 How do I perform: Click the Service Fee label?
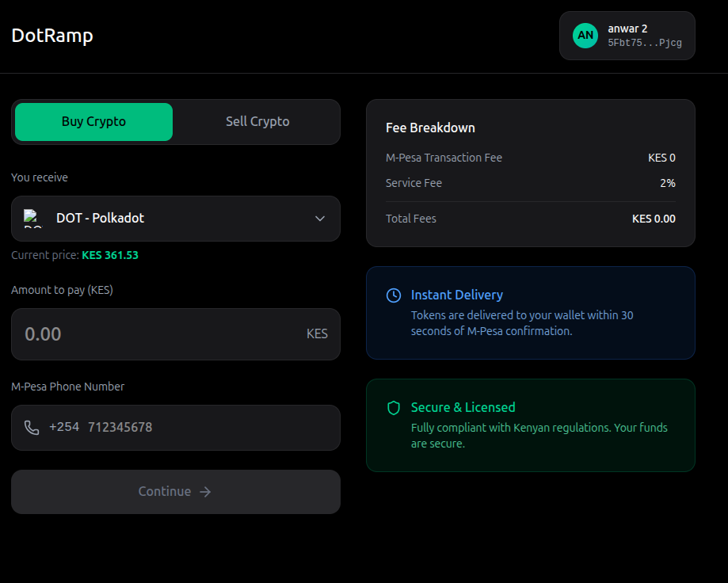[414, 183]
